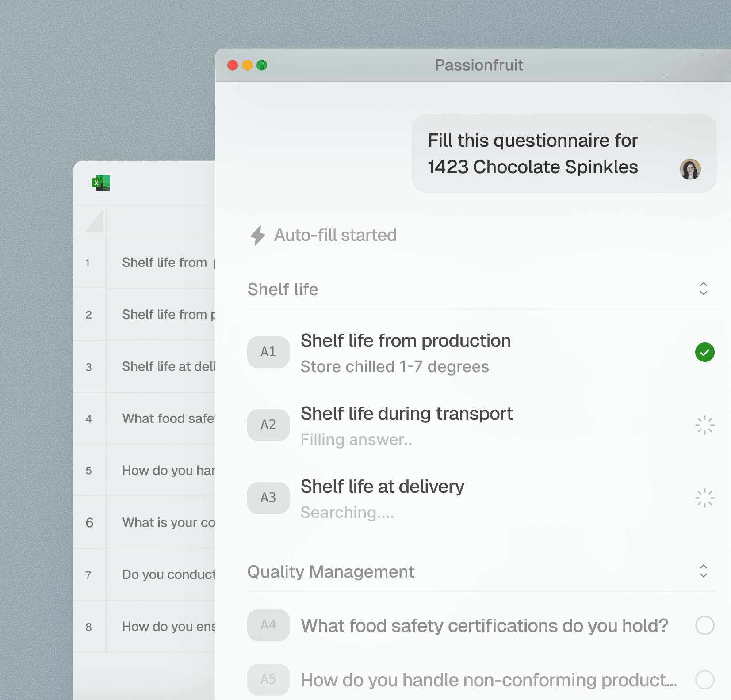The height and width of the screenshot is (700, 731).
Task: Open the 'Shelf life at delivery' question
Action: pos(383,487)
